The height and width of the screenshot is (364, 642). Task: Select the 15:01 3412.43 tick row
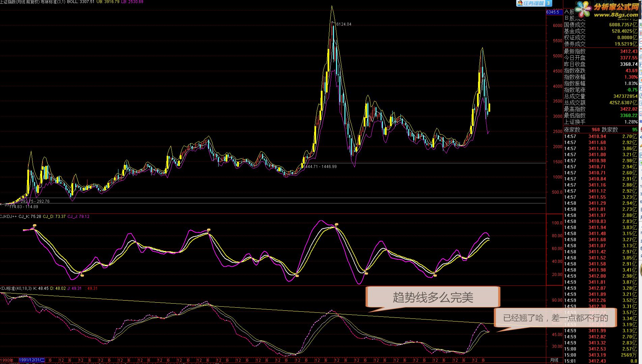601,361
